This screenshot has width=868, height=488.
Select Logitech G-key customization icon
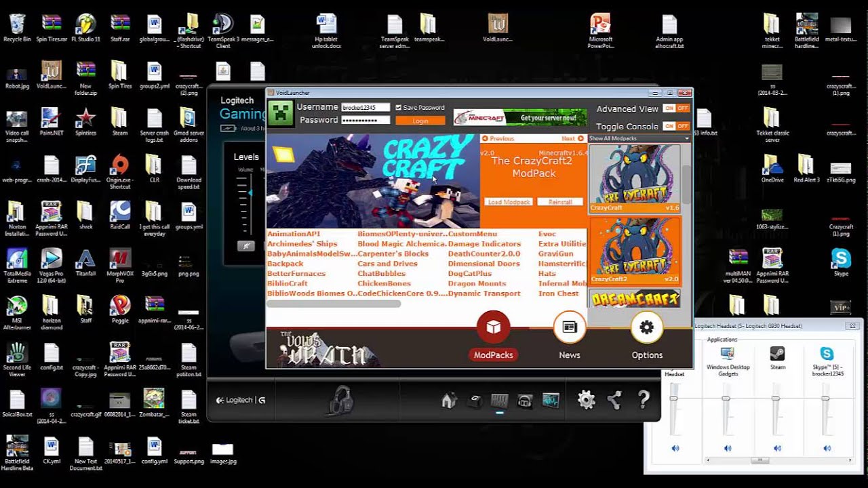475,401
